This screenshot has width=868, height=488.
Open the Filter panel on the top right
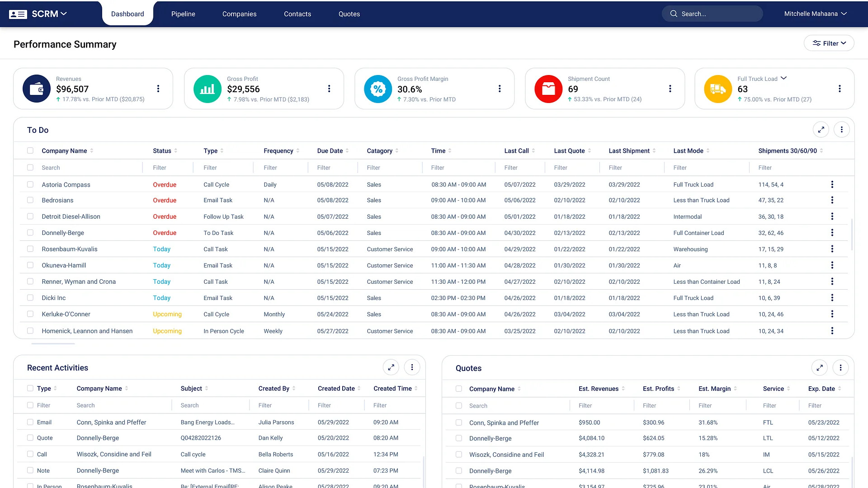(x=829, y=43)
